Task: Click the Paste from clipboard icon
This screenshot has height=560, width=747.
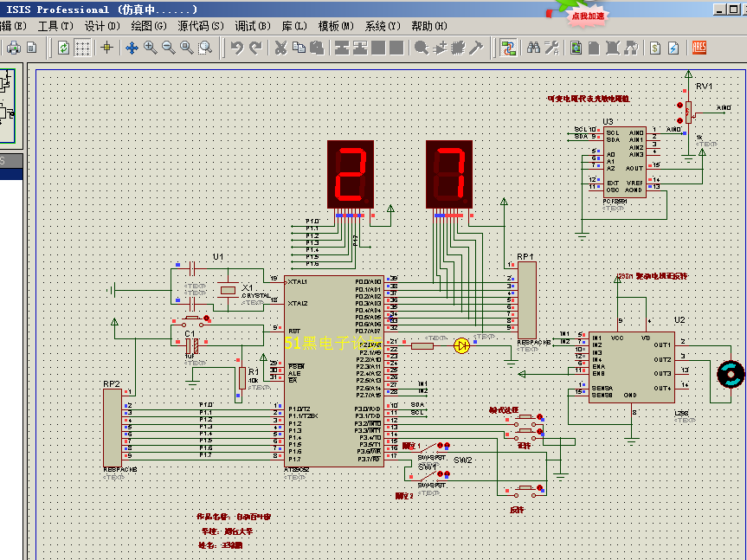Action: (x=318, y=48)
